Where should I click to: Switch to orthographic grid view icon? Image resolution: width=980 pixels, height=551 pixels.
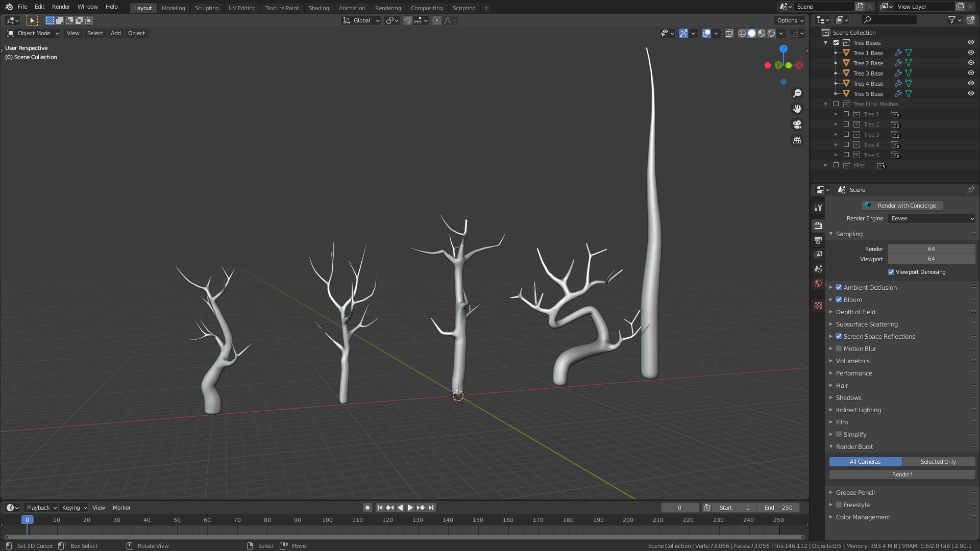[x=797, y=140]
